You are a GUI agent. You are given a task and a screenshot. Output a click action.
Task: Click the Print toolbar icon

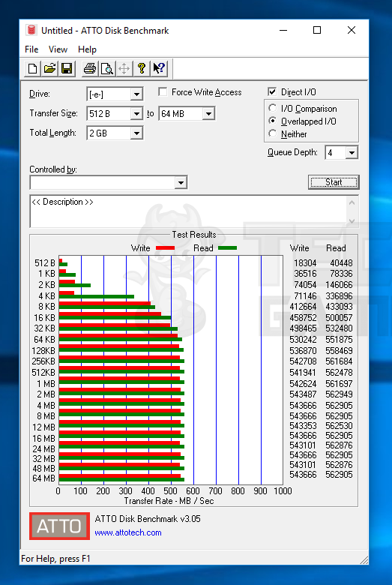click(89, 69)
